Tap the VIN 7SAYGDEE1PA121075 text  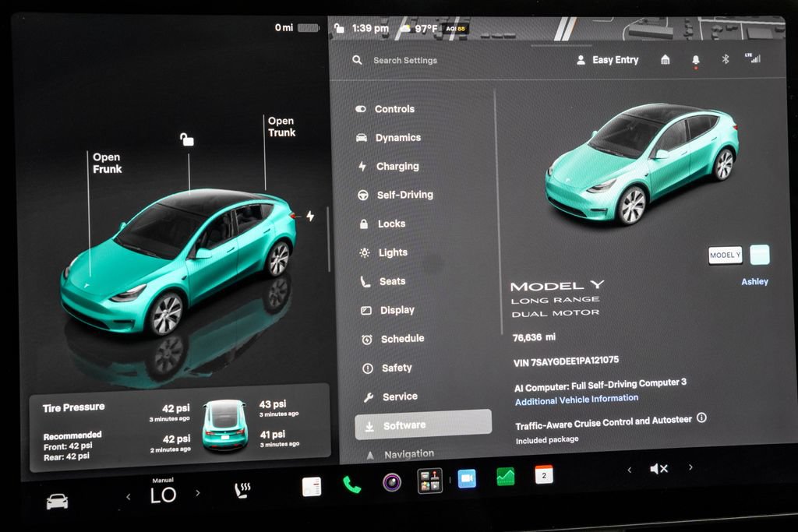pyautogui.click(x=566, y=361)
